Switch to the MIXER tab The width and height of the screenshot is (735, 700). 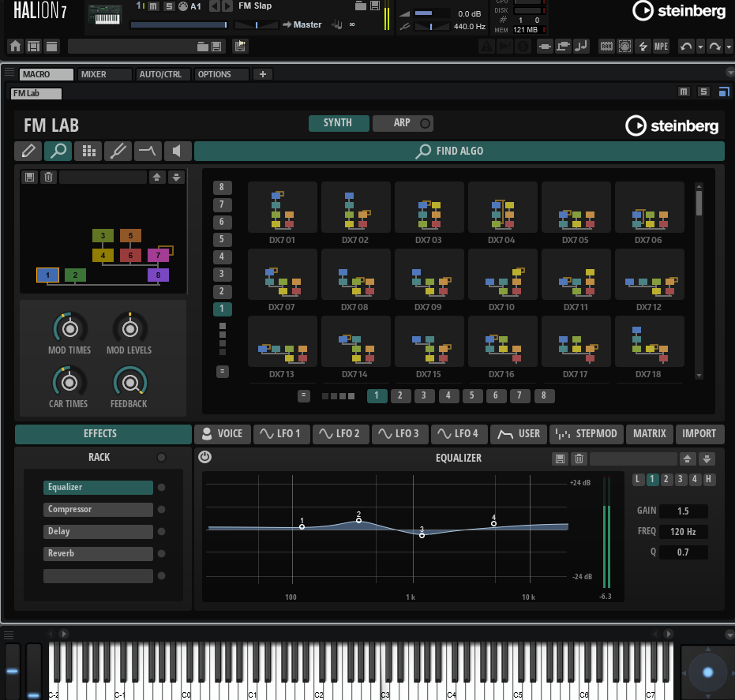(104, 74)
